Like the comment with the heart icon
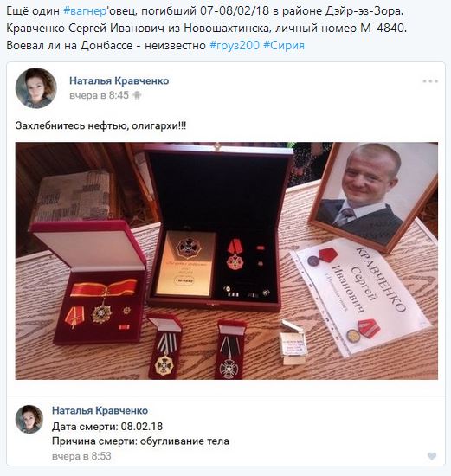 pyautogui.click(x=432, y=456)
